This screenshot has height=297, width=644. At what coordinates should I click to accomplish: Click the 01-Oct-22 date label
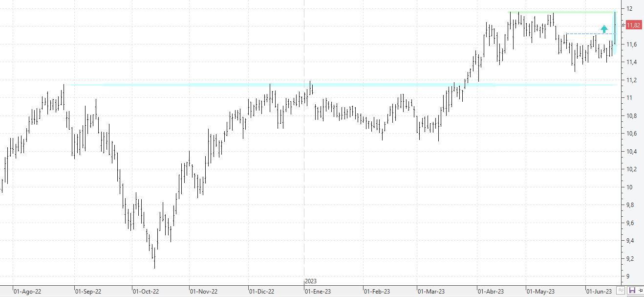pyautogui.click(x=146, y=291)
